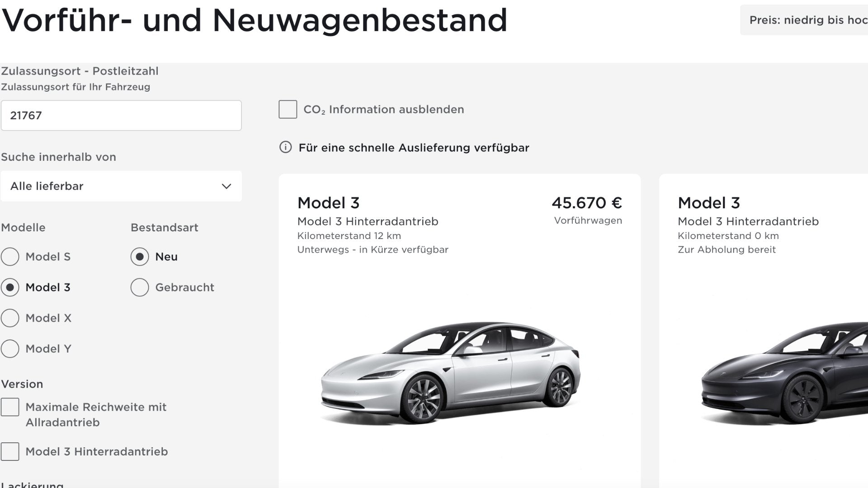Enable 'Maximale Reichweite mit Allradantrieb' checkbox
Image resolution: width=868 pixels, height=488 pixels.
click(x=10, y=407)
